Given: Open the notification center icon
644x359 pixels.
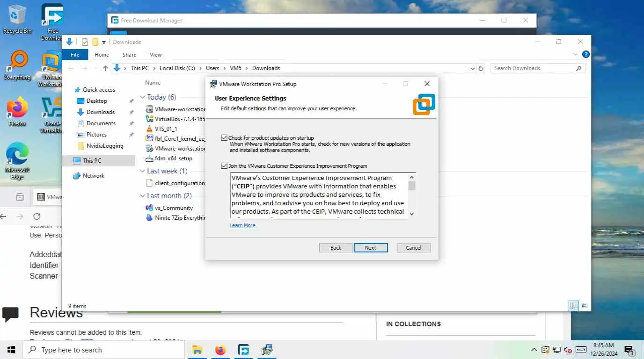Looking at the screenshot, I should (629, 350).
